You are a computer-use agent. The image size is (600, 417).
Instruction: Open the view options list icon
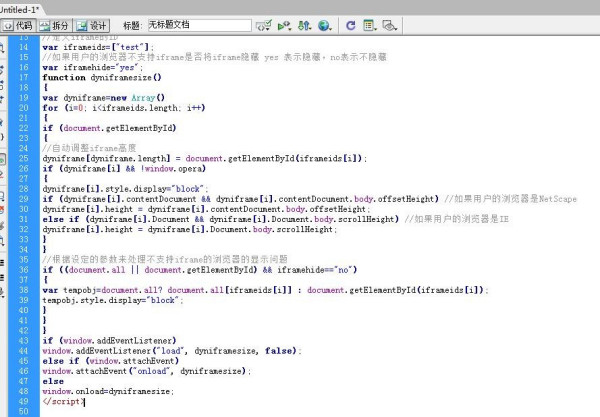tap(370, 26)
